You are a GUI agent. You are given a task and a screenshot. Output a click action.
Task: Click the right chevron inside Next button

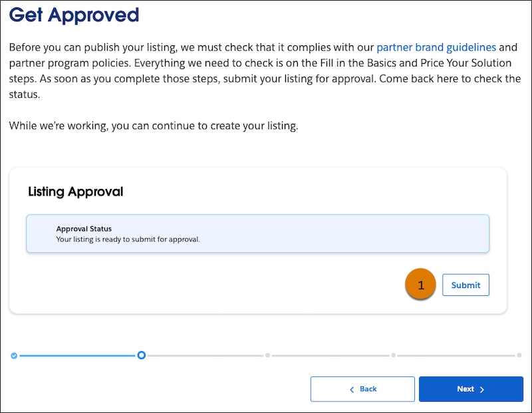483,389
